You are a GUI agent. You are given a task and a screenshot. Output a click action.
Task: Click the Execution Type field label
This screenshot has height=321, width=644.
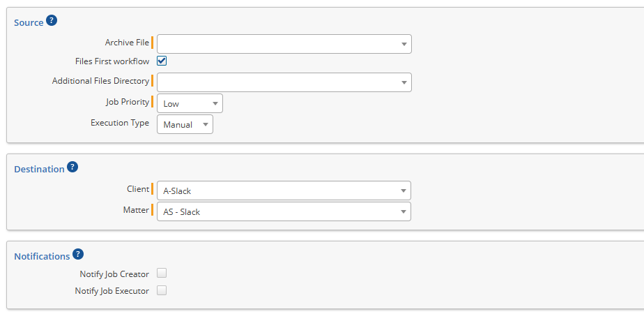coord(120,123)
